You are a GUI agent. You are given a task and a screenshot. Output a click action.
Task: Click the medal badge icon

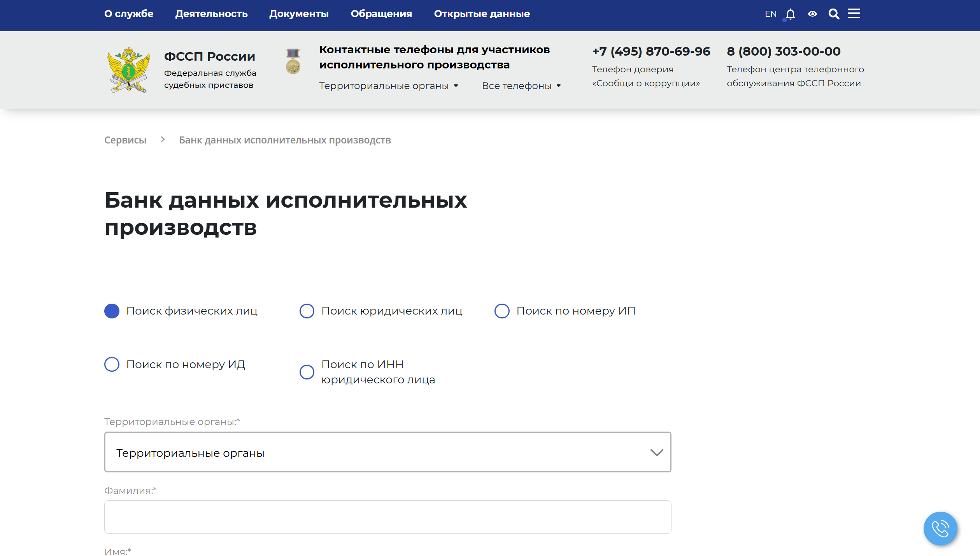(x=293, y=61)
